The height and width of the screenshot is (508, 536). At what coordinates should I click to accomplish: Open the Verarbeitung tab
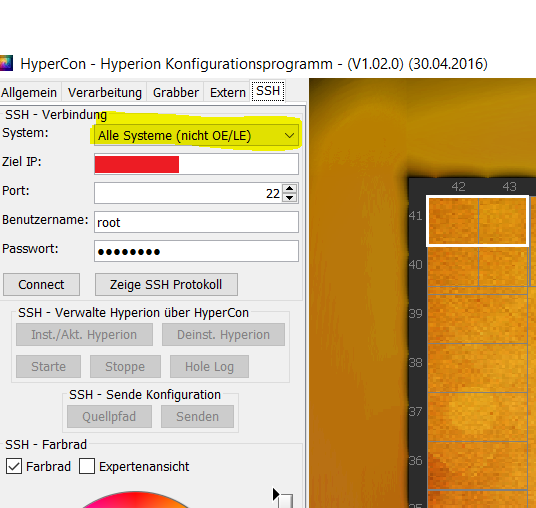click(x=105, y=92)
